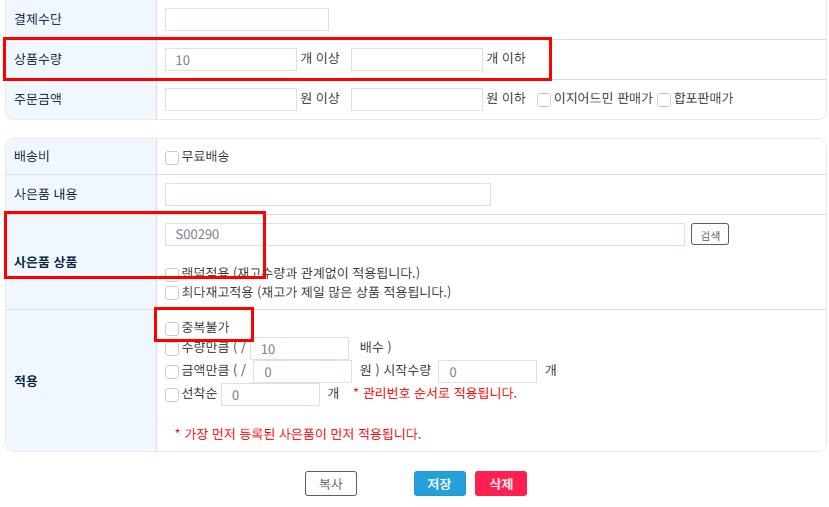829x507 pixels.
Task: Check the 수량만큼 checkbox
Action: point(172,348)
